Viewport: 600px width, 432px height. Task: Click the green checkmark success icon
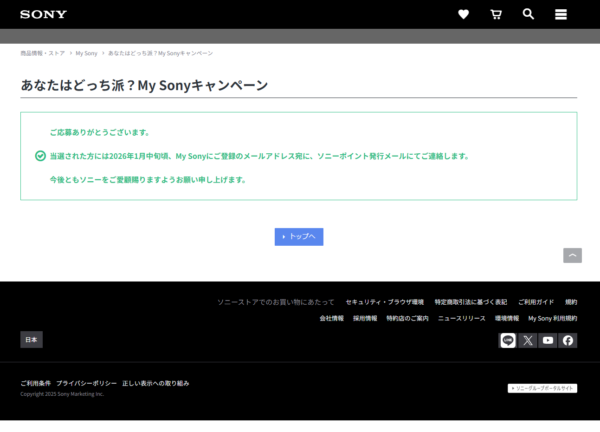point(40,156)
